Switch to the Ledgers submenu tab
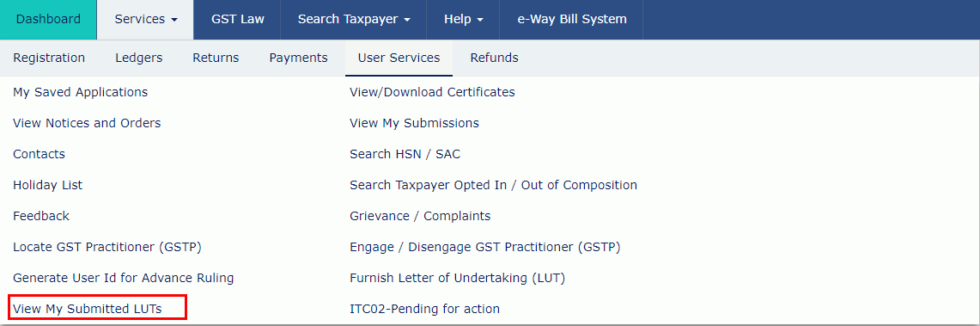 (x=139, y=58)
